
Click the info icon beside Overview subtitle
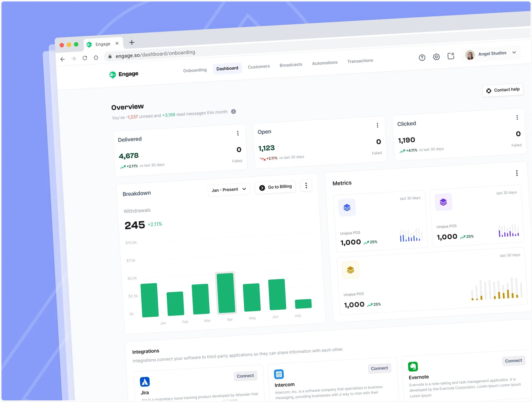[234, 112]
